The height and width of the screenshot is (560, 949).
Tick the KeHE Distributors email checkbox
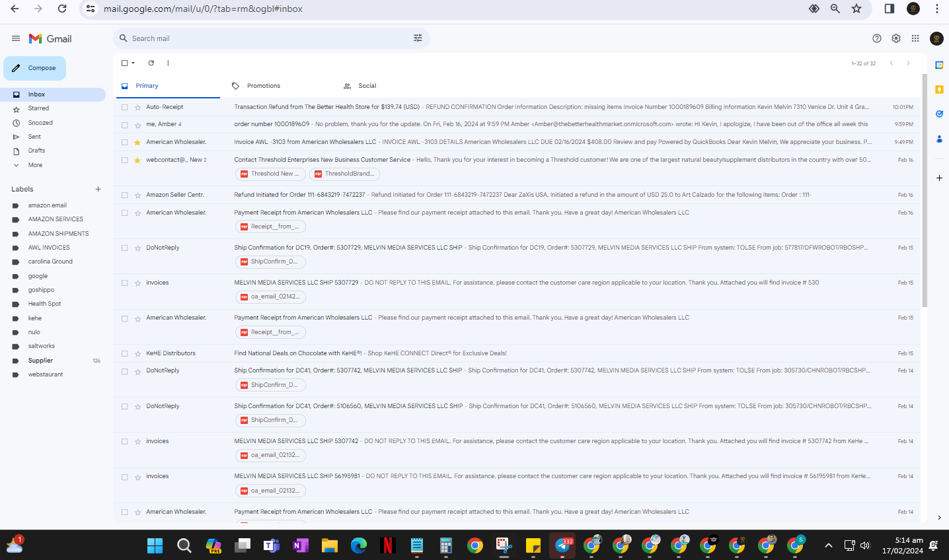point(124,353)
